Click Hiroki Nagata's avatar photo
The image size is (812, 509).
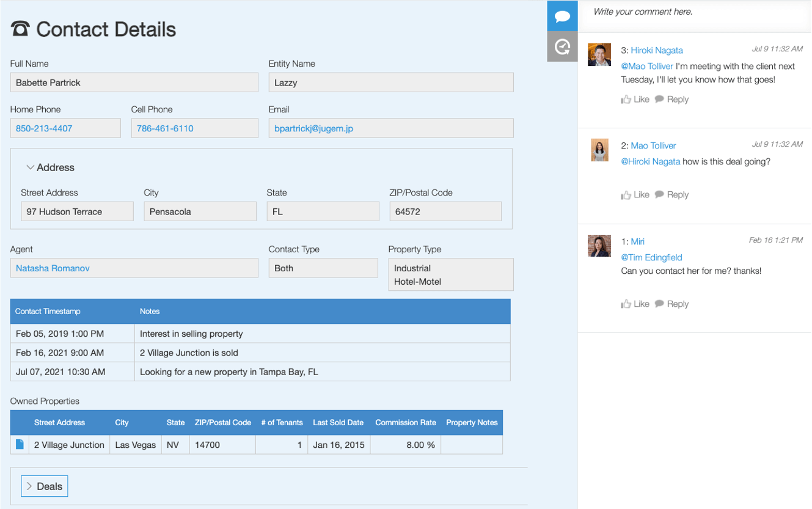pyautogui.click(x=599, y=54)
